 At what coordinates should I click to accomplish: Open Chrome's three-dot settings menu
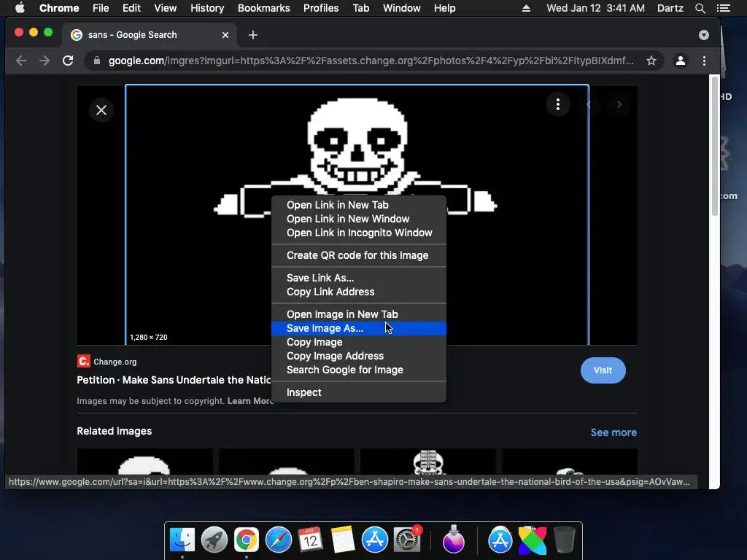704,61
